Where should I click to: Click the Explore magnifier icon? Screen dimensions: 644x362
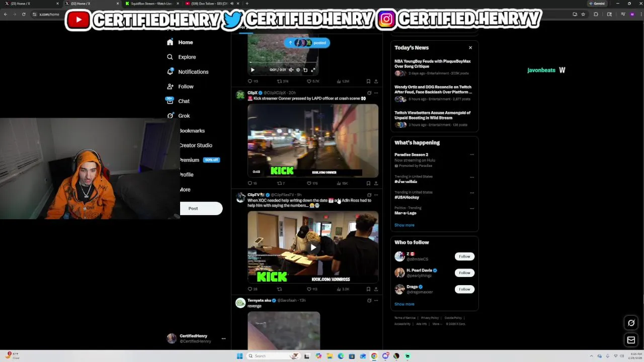(x=170, y=57)
